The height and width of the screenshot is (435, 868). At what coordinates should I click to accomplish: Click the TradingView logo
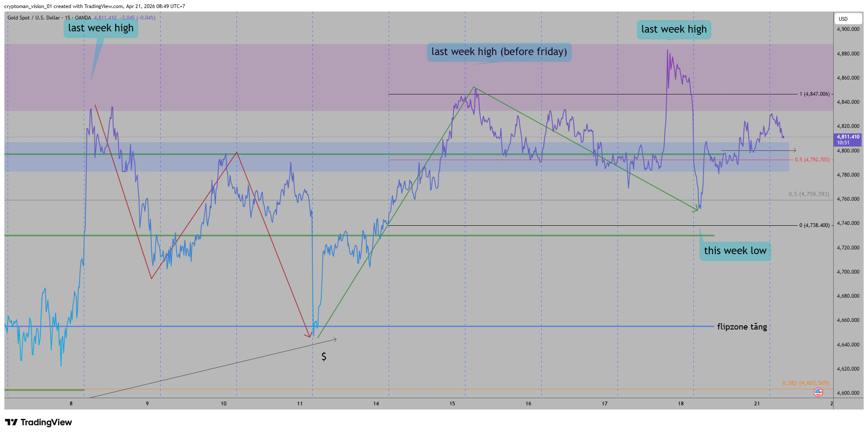39,422
